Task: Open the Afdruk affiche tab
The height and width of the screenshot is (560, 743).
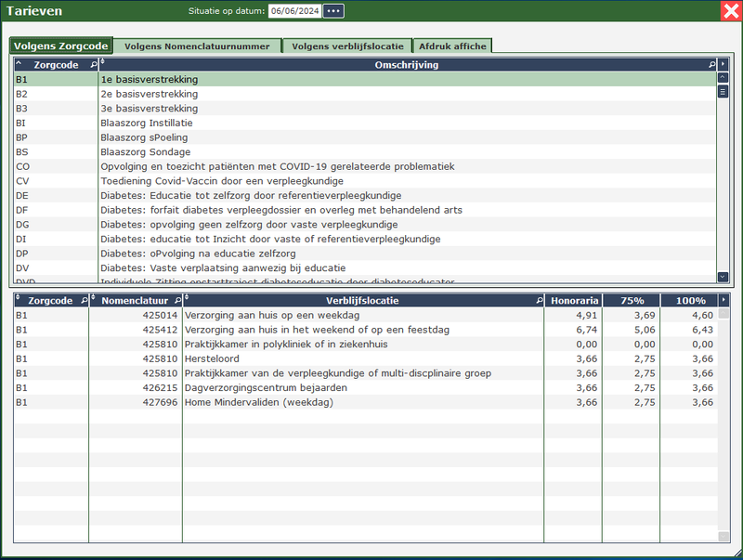Action: point(451,46)
